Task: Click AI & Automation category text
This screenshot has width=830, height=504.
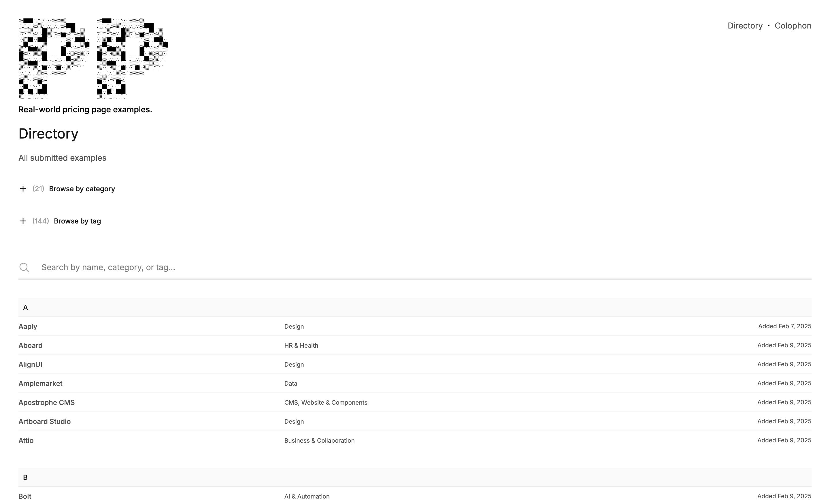Action: coord(307,497)
